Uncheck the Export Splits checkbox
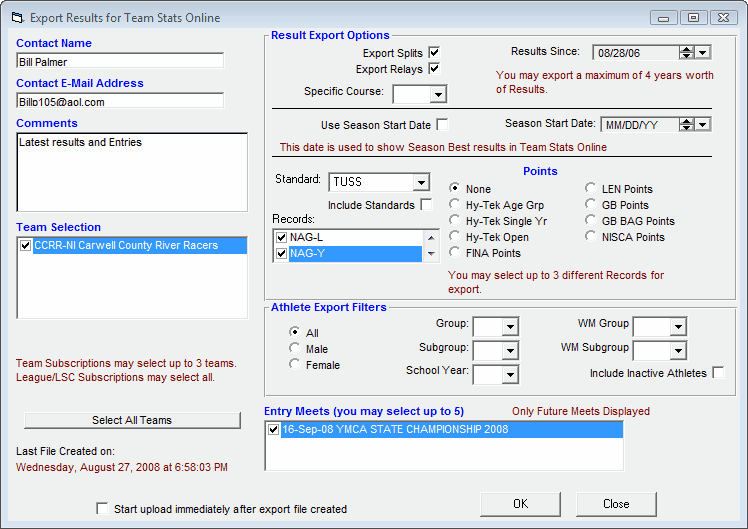Screen dimensions: 748x529 tap(434, 53)
